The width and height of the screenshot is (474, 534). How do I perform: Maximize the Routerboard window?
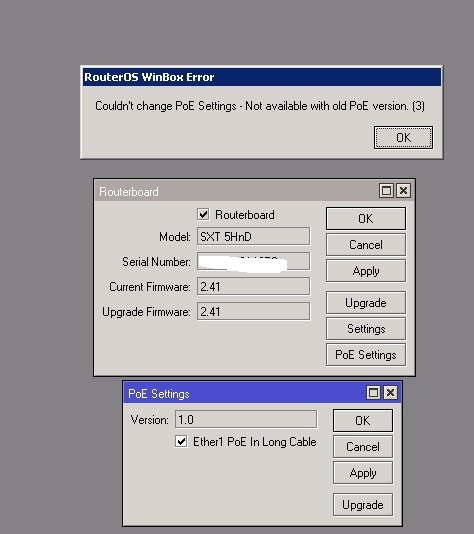pos(386,190)
